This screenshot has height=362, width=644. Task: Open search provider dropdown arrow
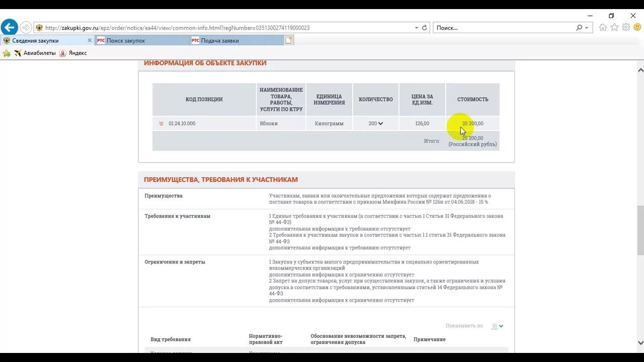pyautogui.click(x=587, y=28)
